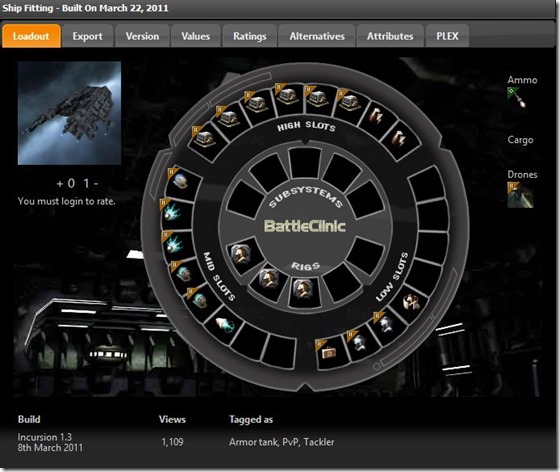Click the damage control module in the low slots

point(410,302)
